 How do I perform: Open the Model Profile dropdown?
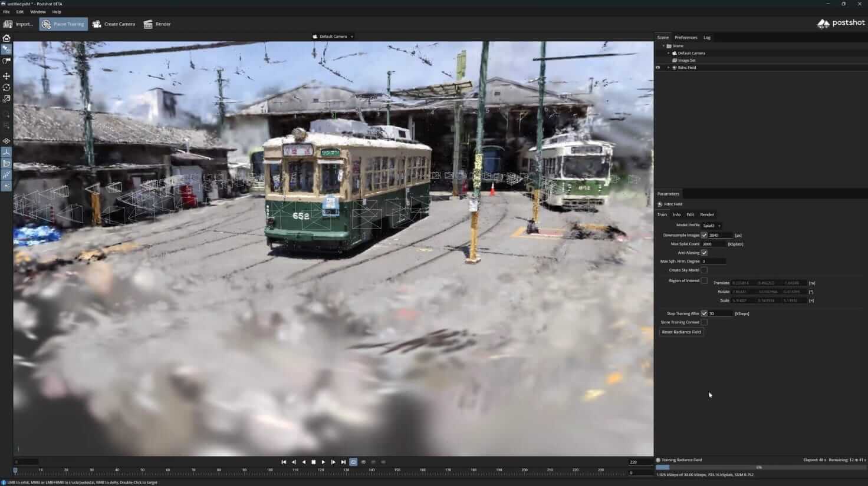pyautogui.click(x=712, y=226)
